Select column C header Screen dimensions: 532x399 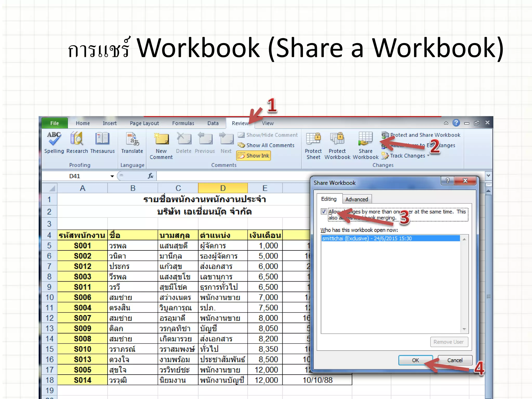(x=178, y=188)
